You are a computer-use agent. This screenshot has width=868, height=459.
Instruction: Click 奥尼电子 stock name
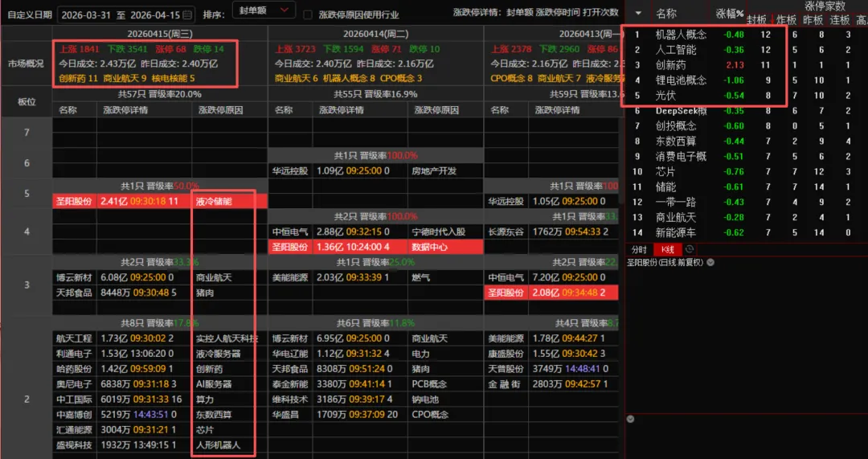click(74, 384)
